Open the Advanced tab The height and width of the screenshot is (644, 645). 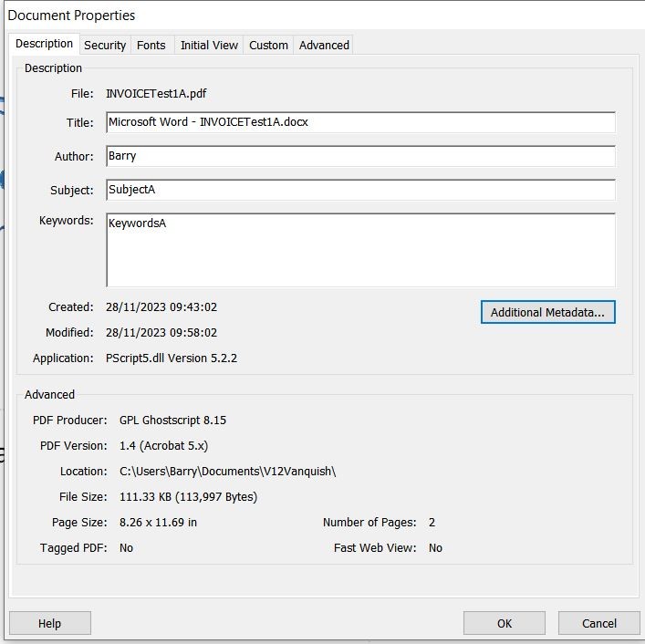[324, 46]
